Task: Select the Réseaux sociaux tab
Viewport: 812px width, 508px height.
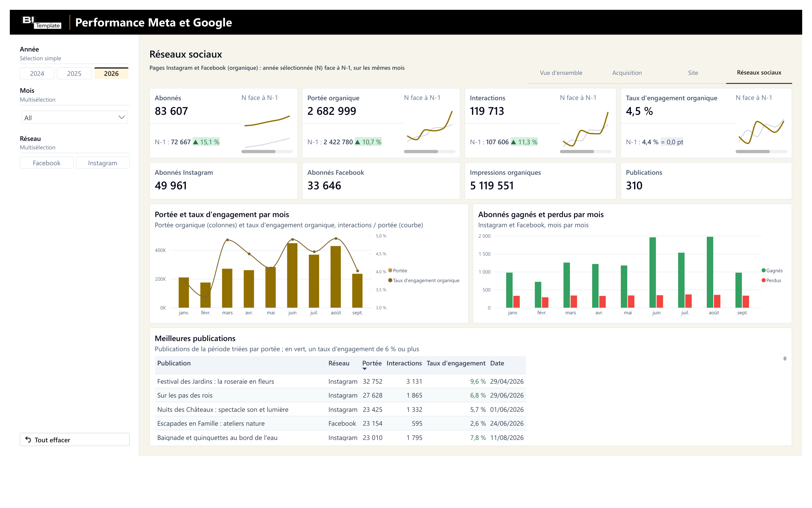Action: [759, 73]
